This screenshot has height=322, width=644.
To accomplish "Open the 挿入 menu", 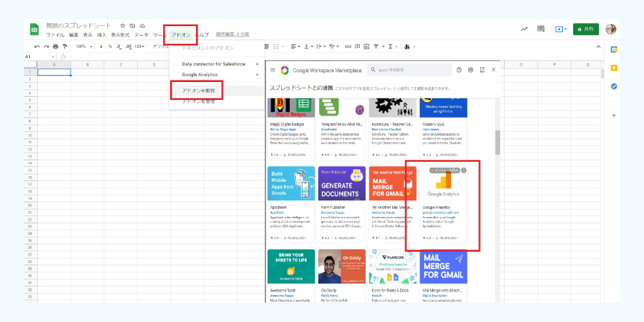I will coord(101,35).
